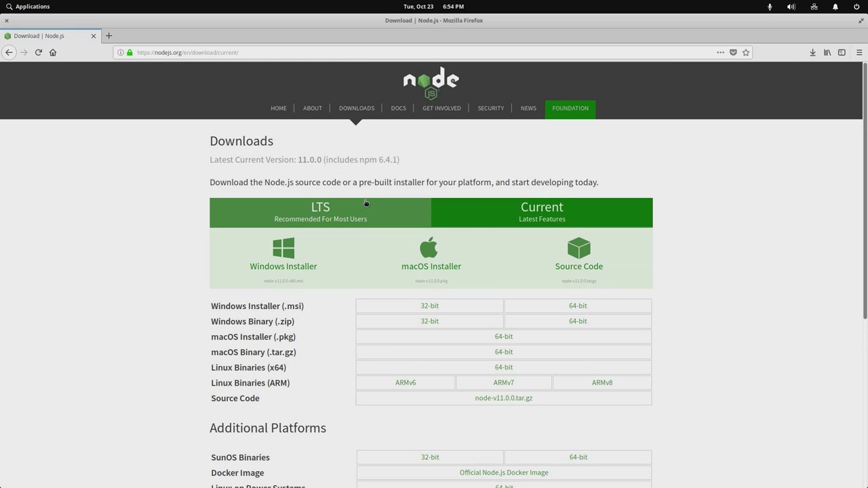
Task: Click the Windows Installer link text
Action: point(283,266)
